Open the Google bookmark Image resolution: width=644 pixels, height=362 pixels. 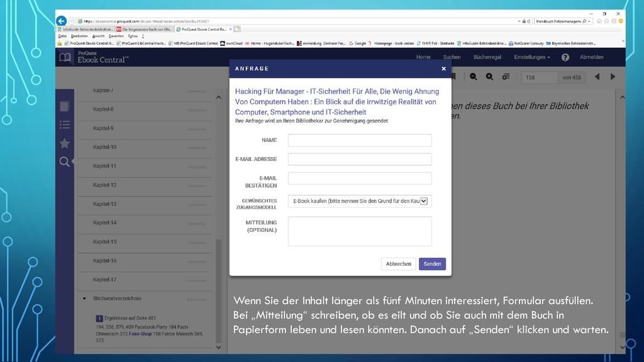[x=357, y=43]
